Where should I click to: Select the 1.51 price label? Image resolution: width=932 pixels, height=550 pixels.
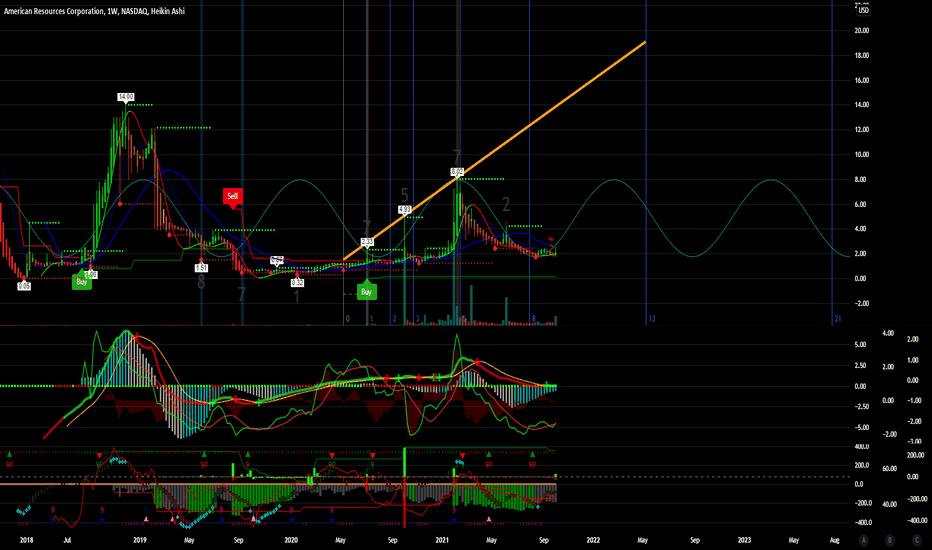pyautogui.click(x=201, y=268)
